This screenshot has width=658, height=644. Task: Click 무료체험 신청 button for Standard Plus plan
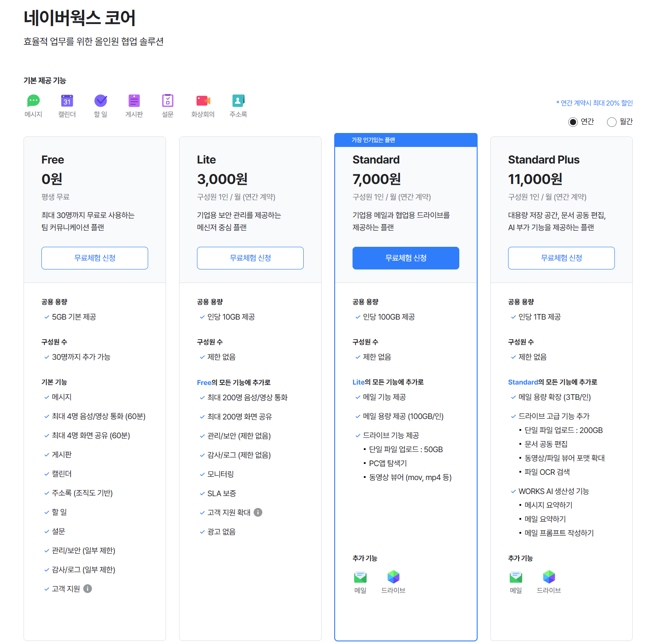point(561,258)
